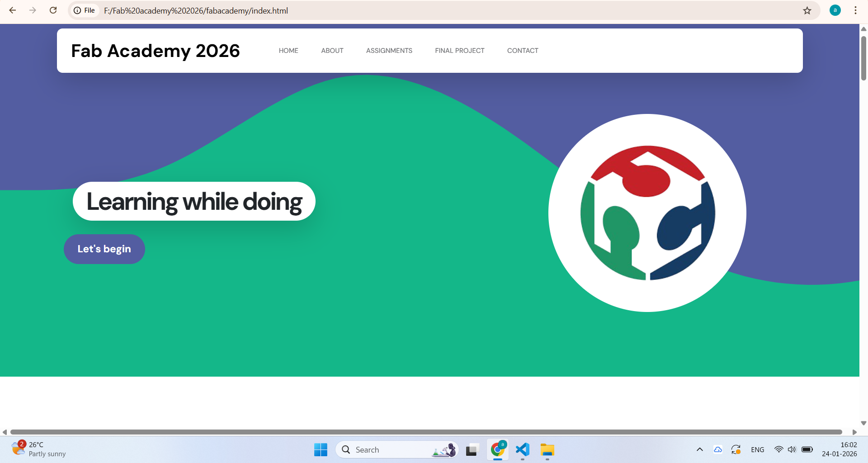The image size is (868, 463).
Task: Open the clock and date flyout
Action: (x=840, y=449)
